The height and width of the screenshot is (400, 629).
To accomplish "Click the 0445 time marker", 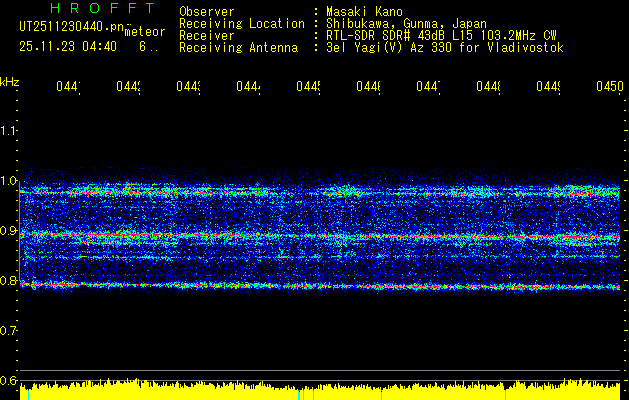I will [308, 87].
